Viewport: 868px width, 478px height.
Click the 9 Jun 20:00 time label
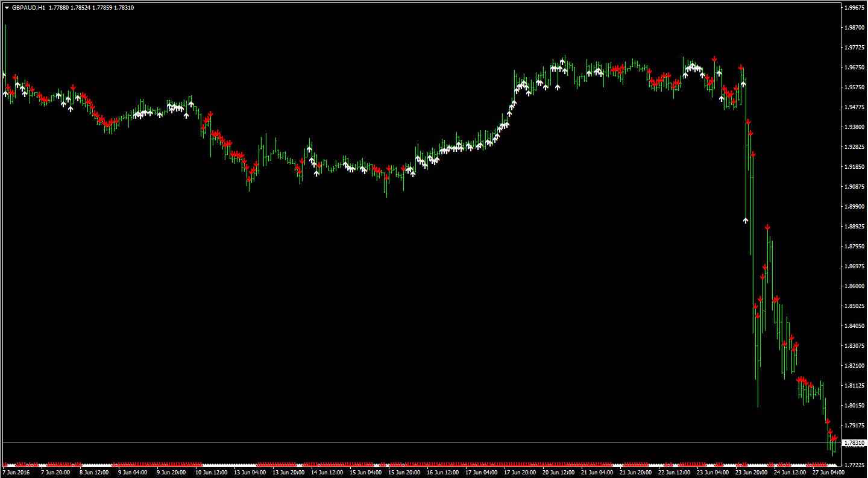point(171,473)
